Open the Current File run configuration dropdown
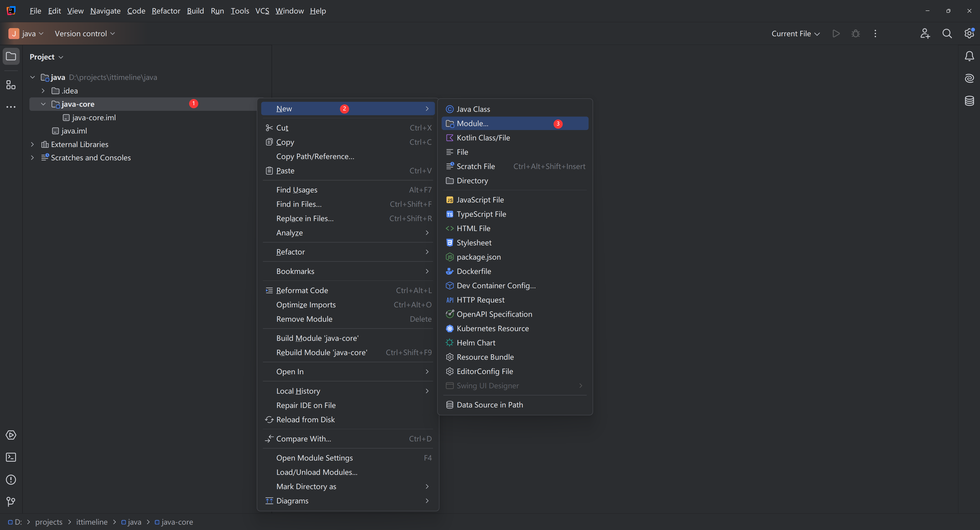This screenshot has width=980, height=530. [x=795, y=33]
